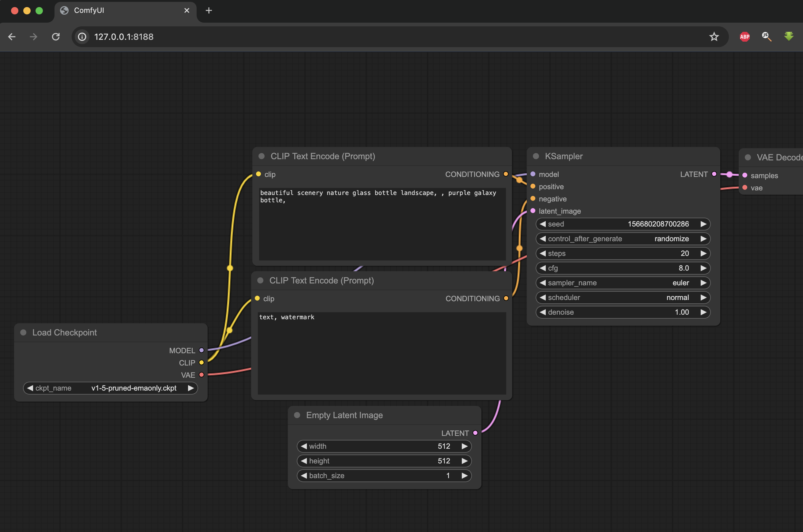The width and height of the screenshot is (803, 532).
Task: Open ckpt_name checkpoint selector
Action: [110, 388]
